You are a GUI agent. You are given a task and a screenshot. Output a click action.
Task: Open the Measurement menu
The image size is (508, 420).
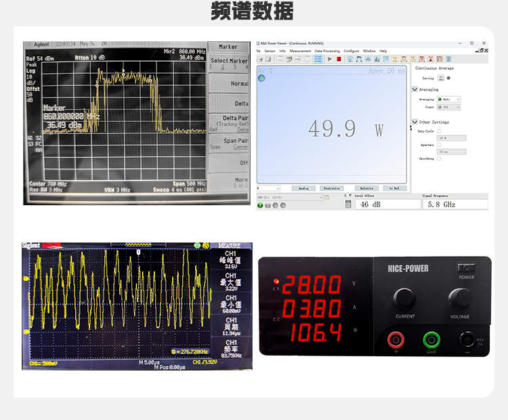(300, 51)
